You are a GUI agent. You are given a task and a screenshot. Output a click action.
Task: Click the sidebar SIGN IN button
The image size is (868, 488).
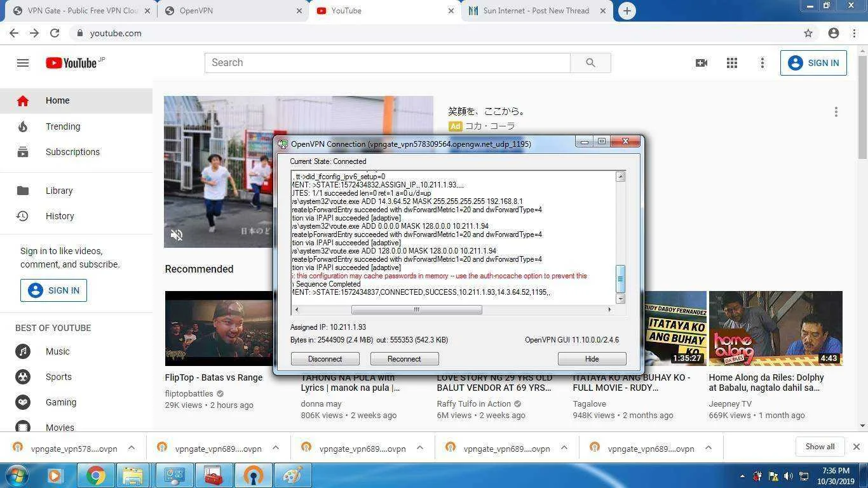pyautogui.click(x=53, y=290)
